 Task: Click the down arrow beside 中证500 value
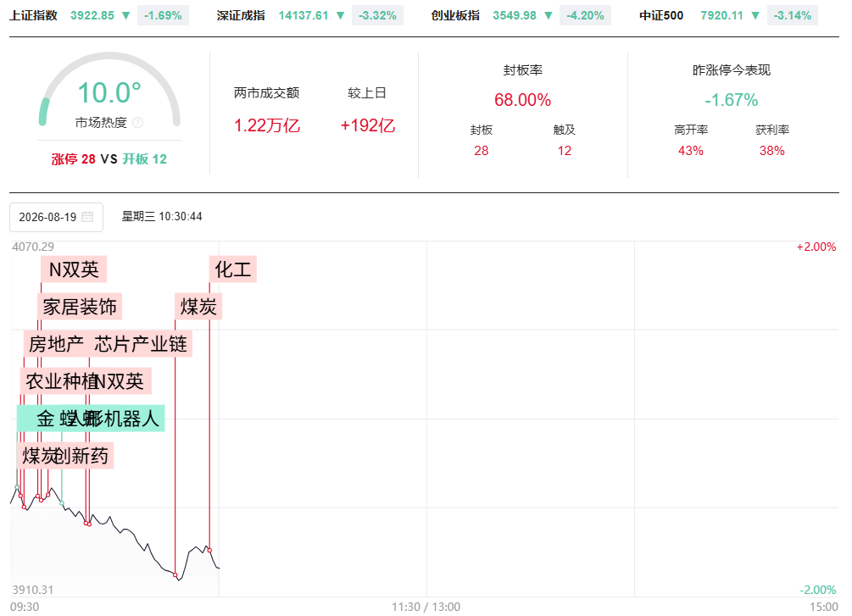coord(755,16)
